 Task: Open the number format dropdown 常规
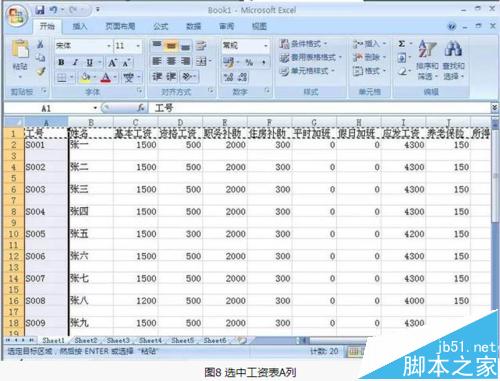[x=266, y=46]
